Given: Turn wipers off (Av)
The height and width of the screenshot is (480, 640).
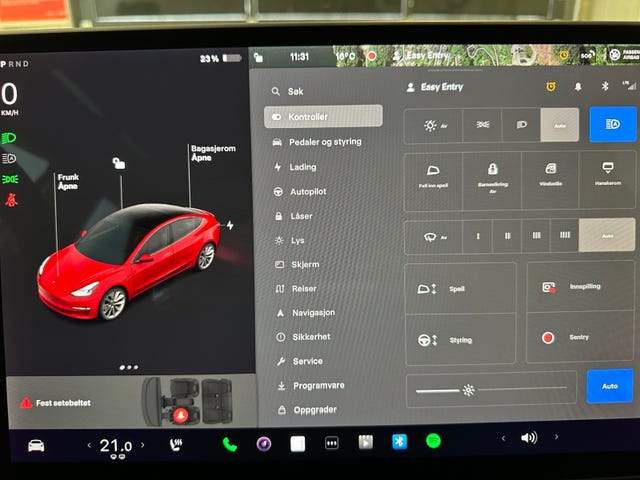Looking at the screenshot, I should click(434, 237).
